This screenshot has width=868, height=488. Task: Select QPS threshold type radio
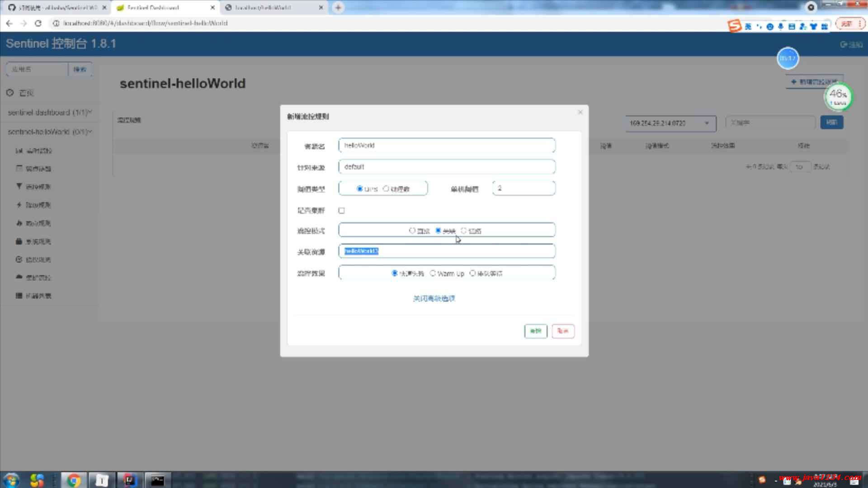(x=359, y=188)
